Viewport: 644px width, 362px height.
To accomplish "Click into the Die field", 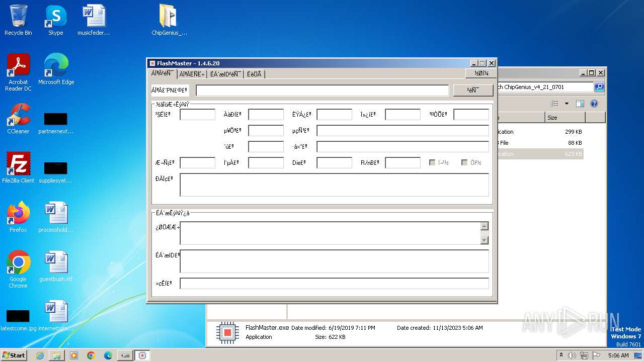I will coord(334,162).
